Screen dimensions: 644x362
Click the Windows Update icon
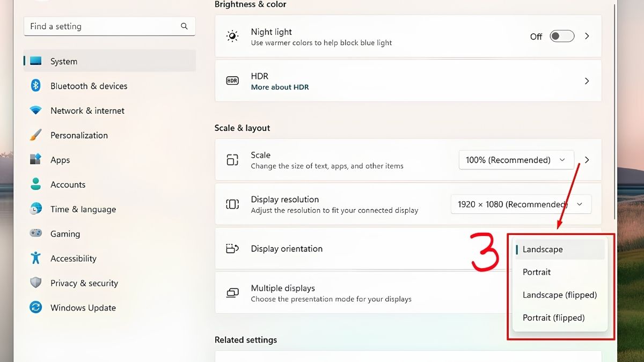35,307
